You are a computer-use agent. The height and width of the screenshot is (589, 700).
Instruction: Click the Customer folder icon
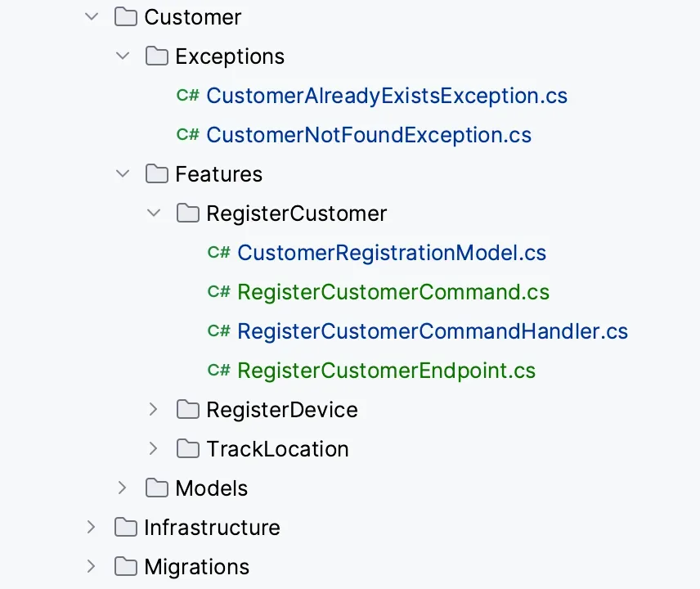coord(125,17)
